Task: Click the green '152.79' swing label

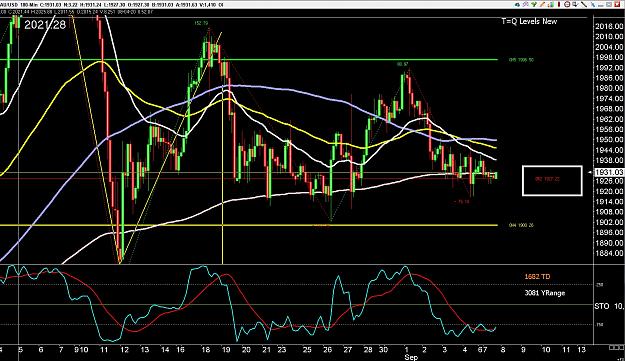Action: [201, 23]
